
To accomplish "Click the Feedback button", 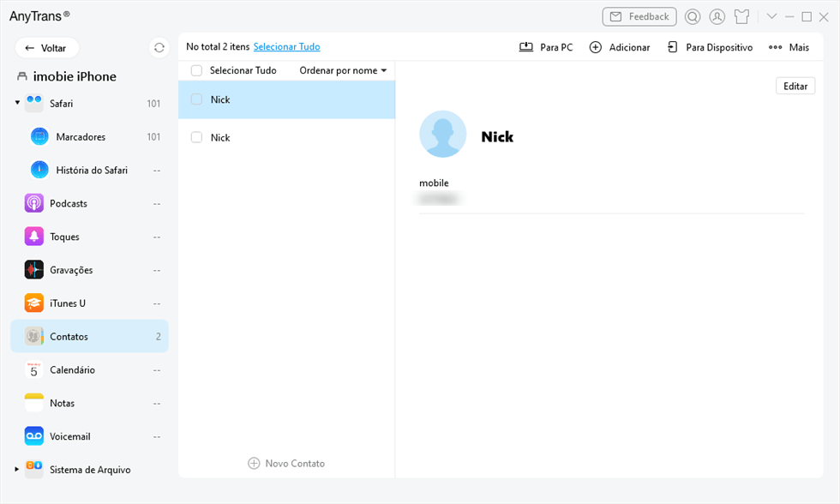I will click(639, 16).
